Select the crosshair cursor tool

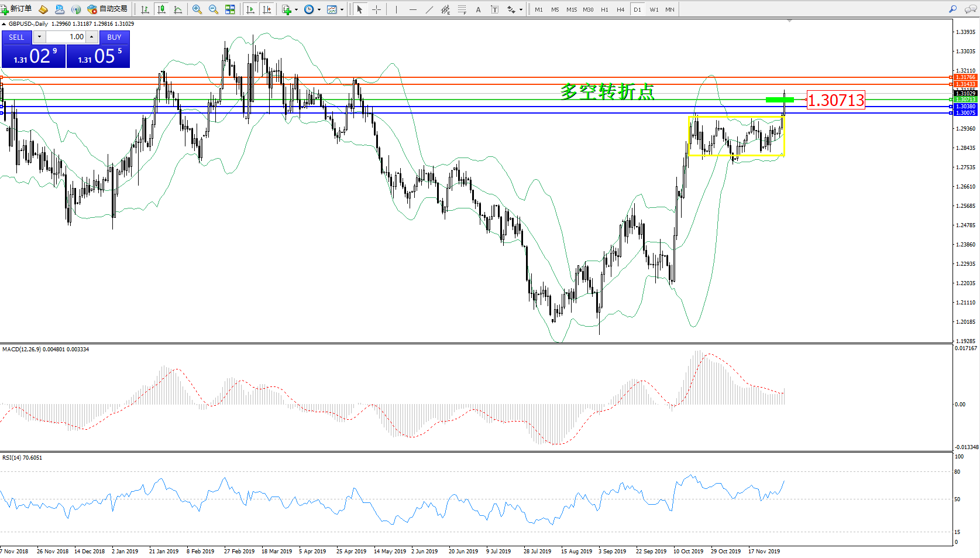point(376,9)
